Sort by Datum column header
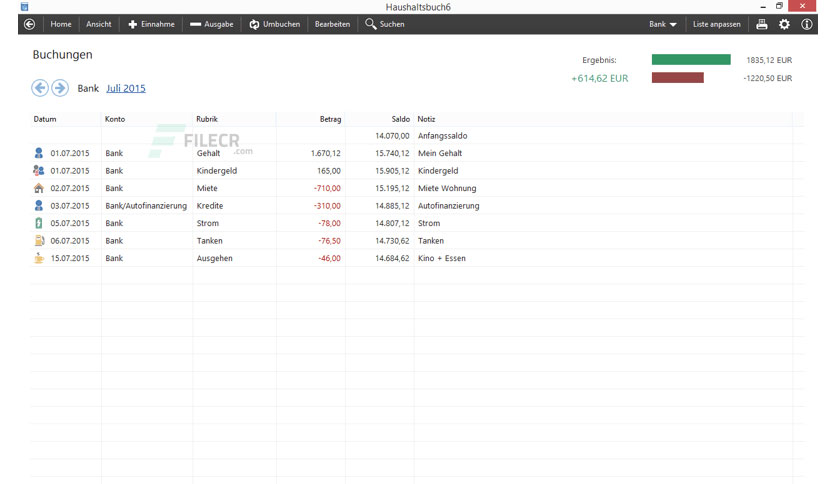 [45, 119]
